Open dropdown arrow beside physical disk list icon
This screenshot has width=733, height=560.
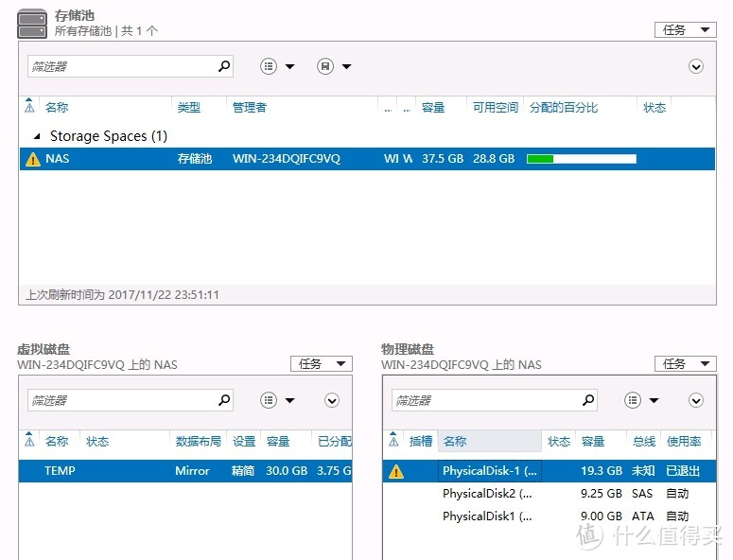[x=654, y=400]
